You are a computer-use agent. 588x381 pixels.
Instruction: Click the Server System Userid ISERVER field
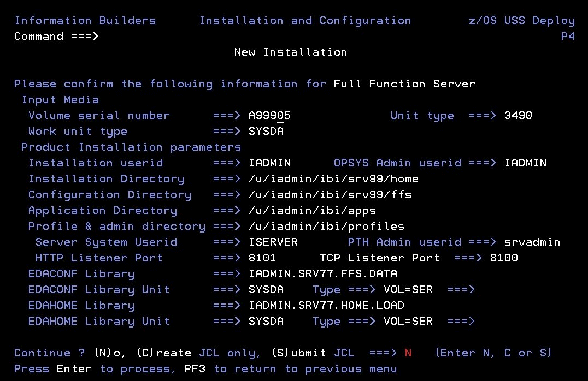pos(273,242)
